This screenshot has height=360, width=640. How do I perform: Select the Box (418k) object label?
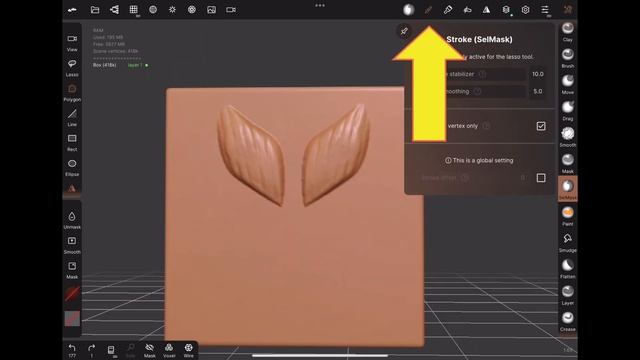pos(104,65)
